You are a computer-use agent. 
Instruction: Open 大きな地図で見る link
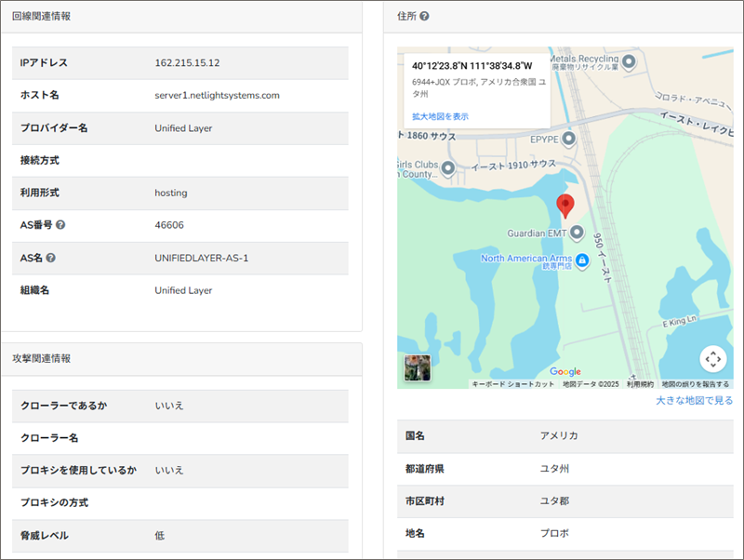[x=694, y=401]
